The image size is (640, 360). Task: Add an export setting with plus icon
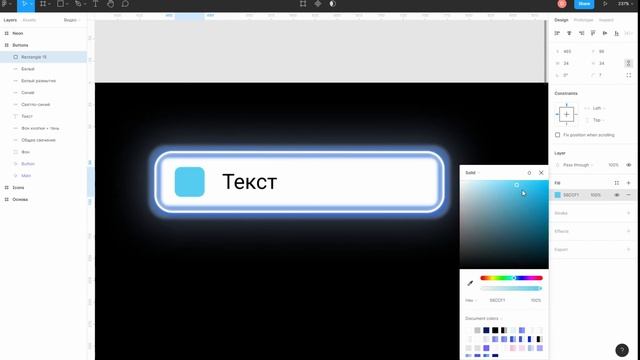coord(629,249)
